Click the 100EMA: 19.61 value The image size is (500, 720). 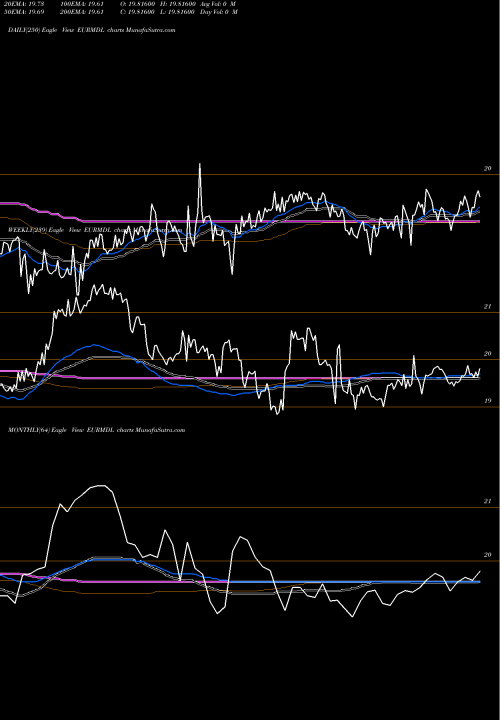coord(84,4)
